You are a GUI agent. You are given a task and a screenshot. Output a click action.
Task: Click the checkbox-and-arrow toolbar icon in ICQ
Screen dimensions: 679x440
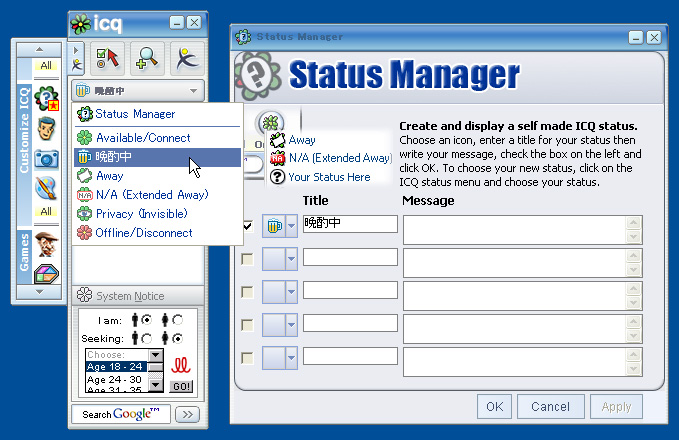coord(107,58)
